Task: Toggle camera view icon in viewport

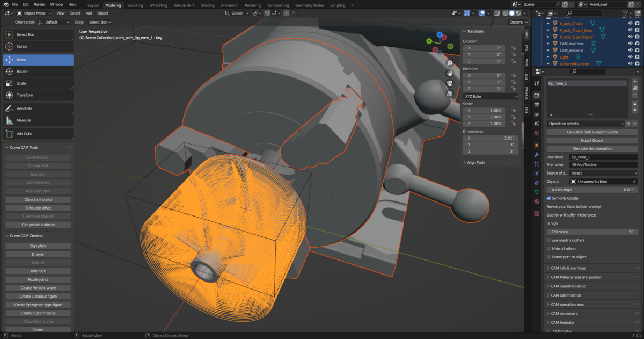Action: pos(449,83)
